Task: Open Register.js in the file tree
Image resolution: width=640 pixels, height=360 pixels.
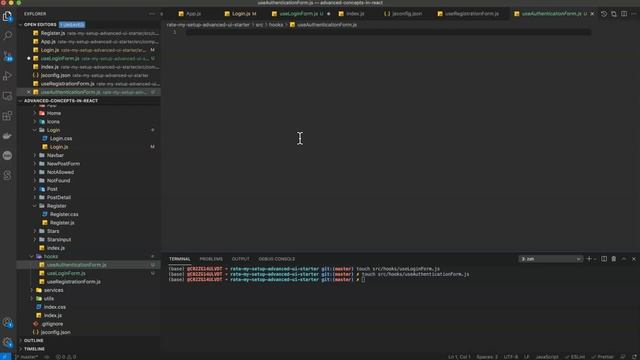Action: (x=62, y=222)
